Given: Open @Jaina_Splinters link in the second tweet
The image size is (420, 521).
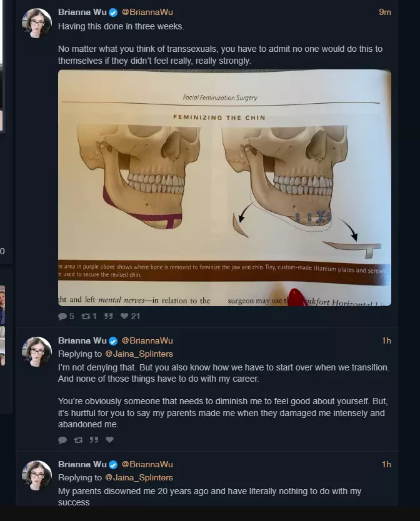Looking at the screenshot, I should coord(139,354).
